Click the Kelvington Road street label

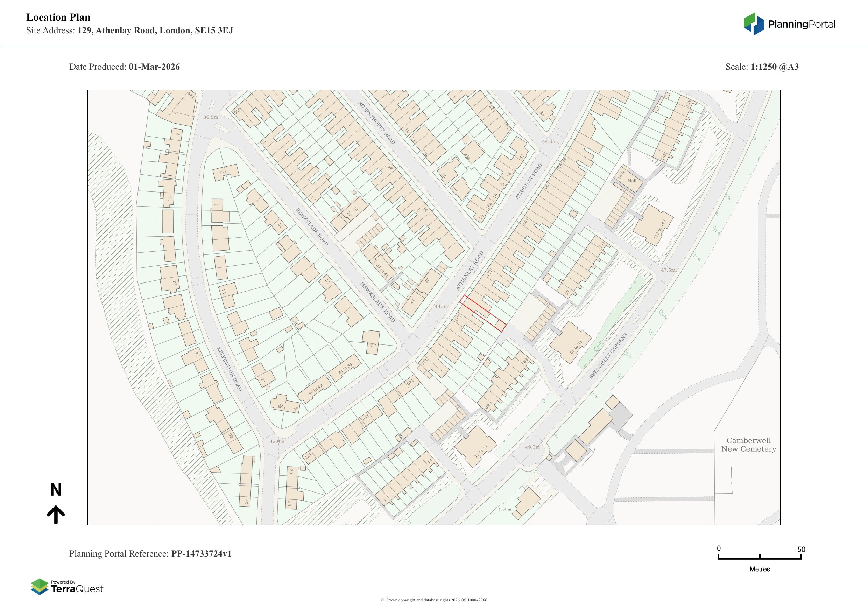point(229,369)
